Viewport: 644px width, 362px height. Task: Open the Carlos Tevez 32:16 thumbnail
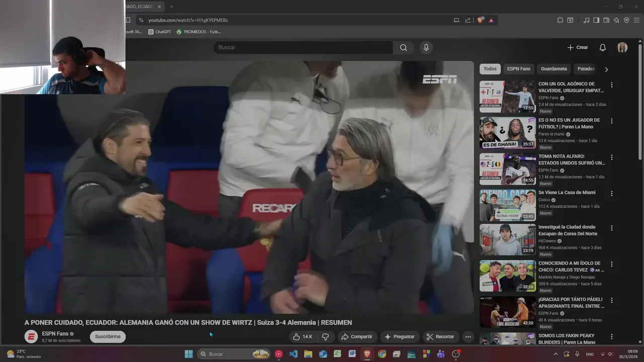[507, 276]
